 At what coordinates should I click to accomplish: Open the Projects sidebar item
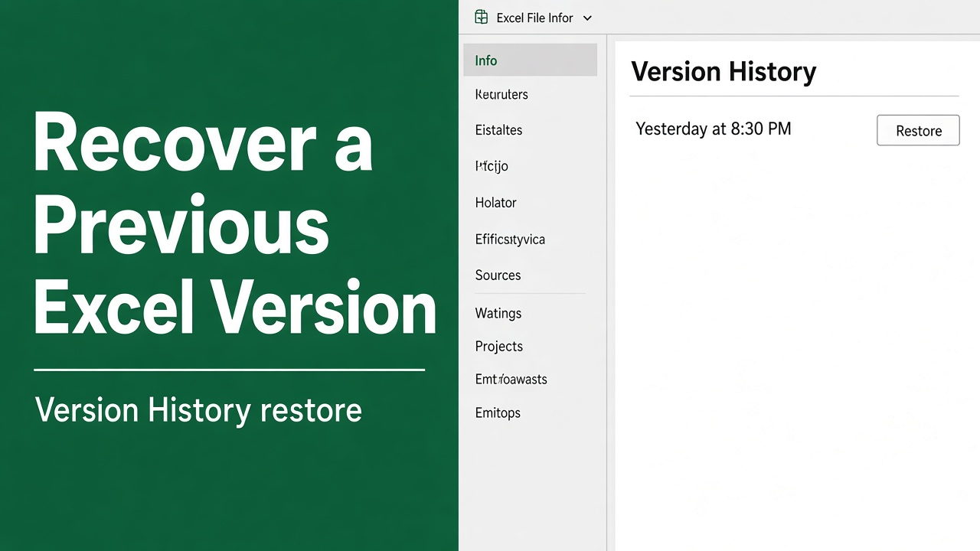[x=498, y=347]
